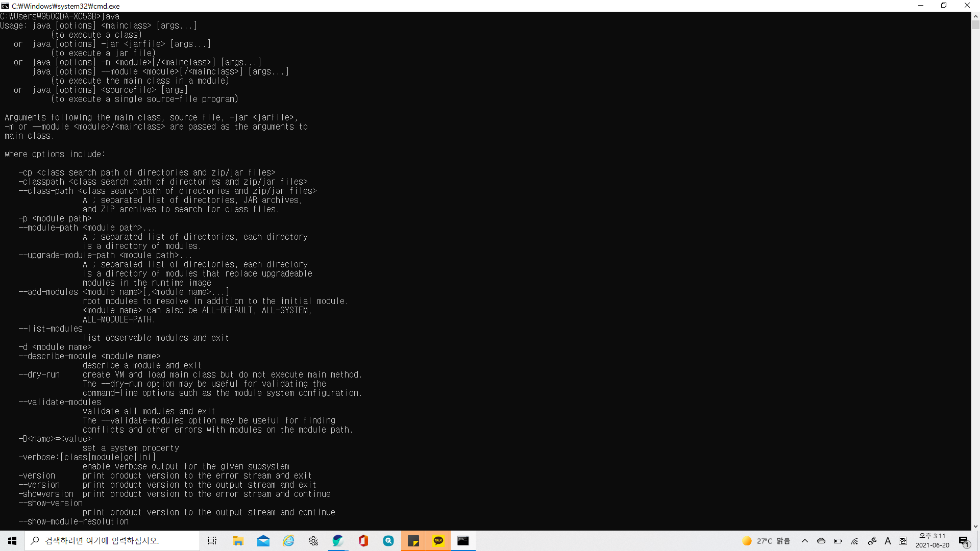Click the cmd.exe taskbar icon

[463, 541]
